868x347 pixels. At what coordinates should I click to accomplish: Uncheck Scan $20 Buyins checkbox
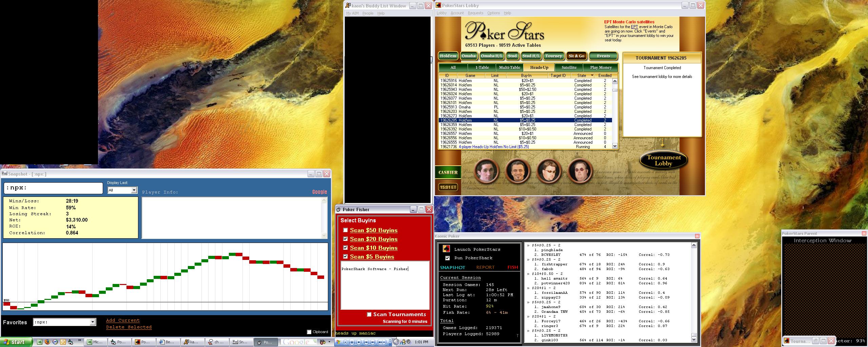(x=345, y=239)
